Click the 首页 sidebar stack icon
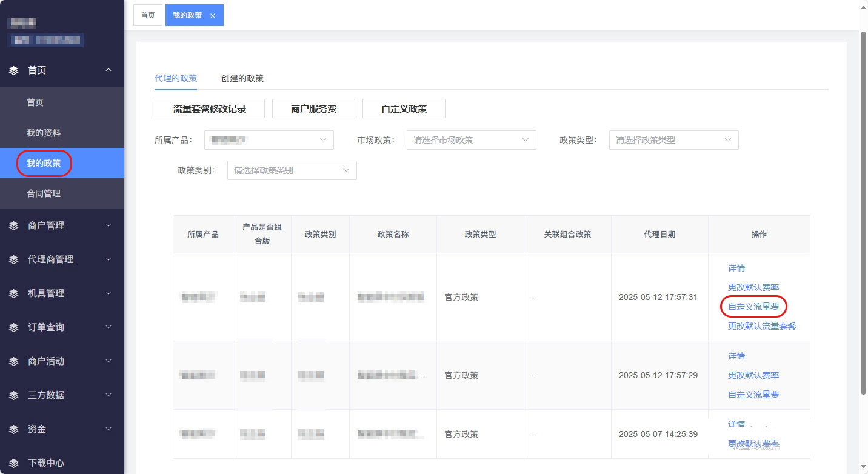 tap(14, 70)
